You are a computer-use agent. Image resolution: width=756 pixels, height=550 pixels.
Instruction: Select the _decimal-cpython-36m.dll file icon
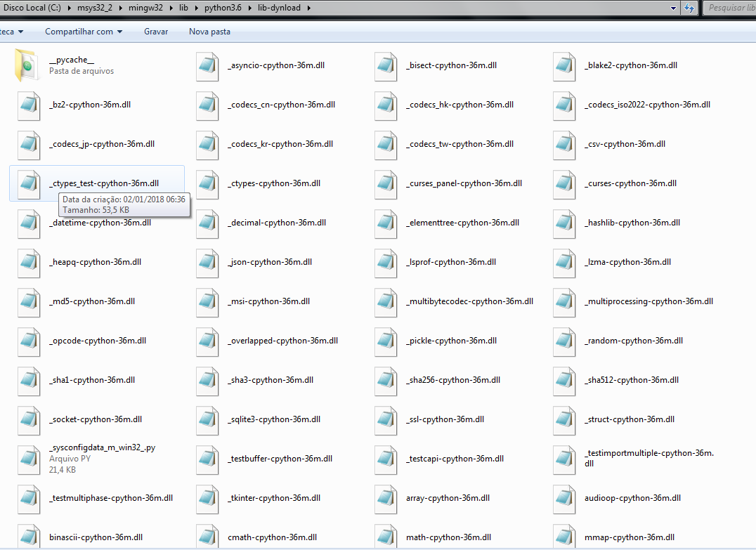point(207,223)
